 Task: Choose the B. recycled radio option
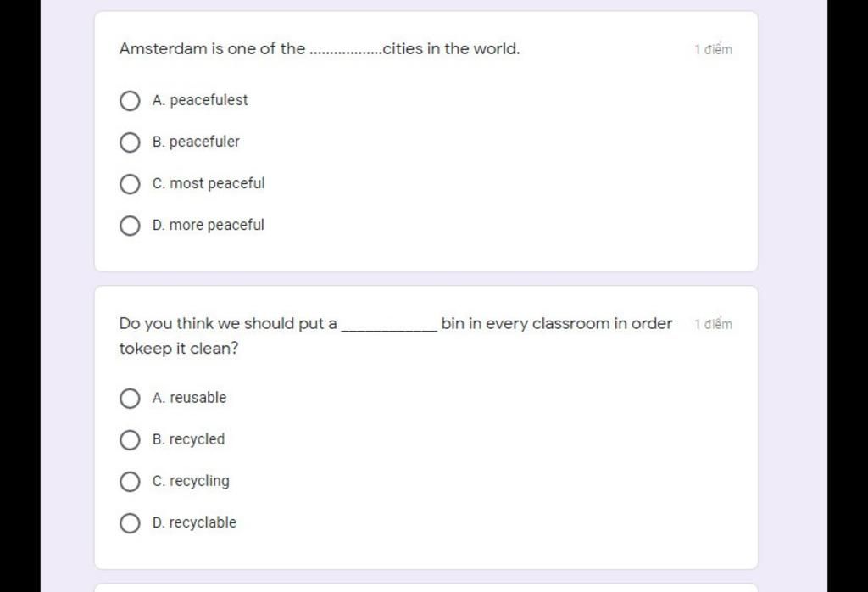click(130, 439)
